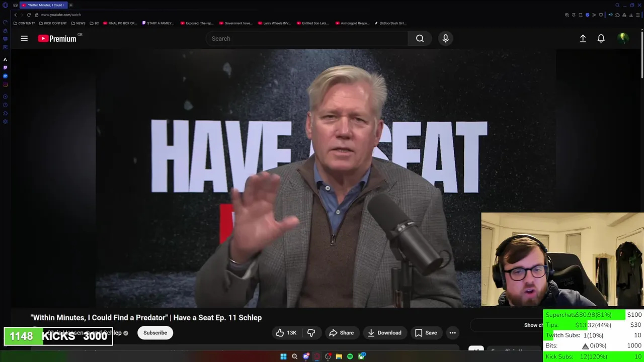Open the YouTube guide hamburger menu
The width and height of the screenshot is (644, 362).
point(24,38)
